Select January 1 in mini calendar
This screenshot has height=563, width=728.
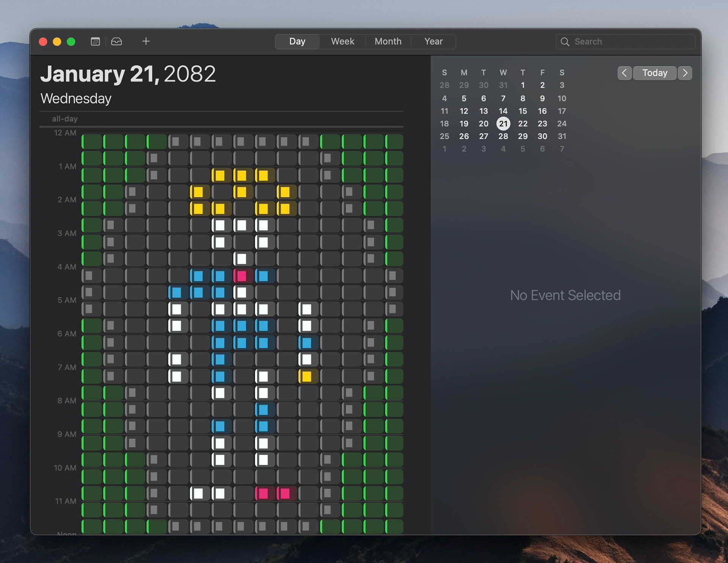coord(523,85)
